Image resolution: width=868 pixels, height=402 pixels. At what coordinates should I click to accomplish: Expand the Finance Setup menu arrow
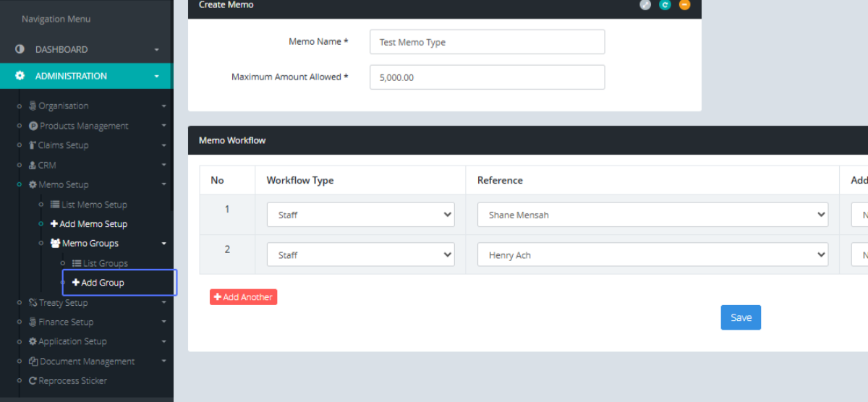click(163, 322)
